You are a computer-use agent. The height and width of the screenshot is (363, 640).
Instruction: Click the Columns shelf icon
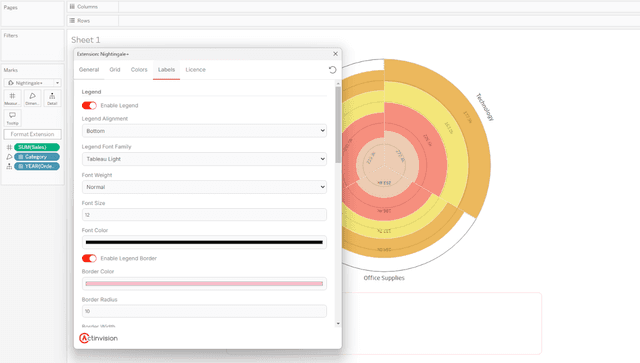pyautogui.click(x=72, y=7)
